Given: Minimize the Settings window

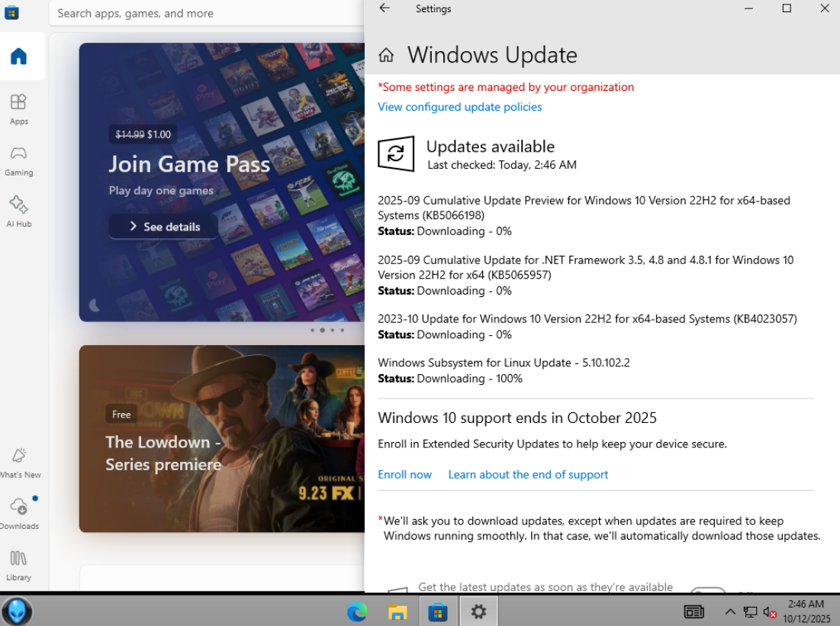Looking at the screenshot, I should (749, 8).
